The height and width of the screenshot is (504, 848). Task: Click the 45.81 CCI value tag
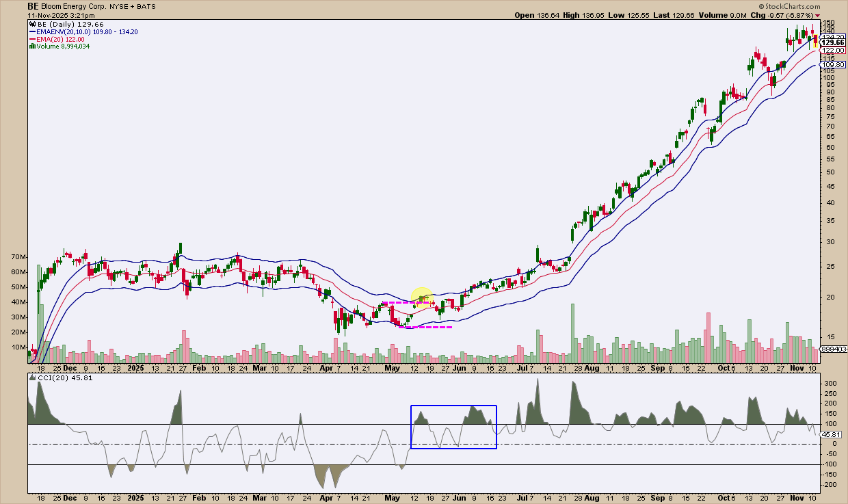[830, 434]
